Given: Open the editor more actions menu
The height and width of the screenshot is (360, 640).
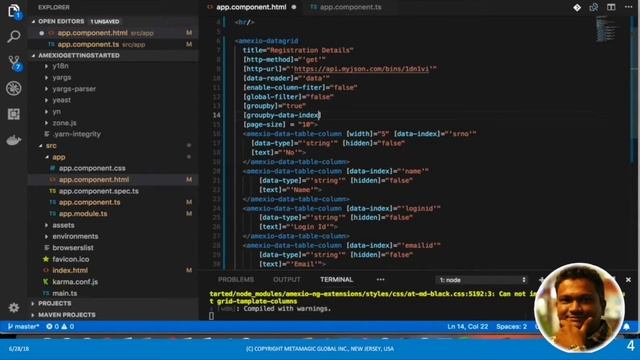Looking at the screenshot, I should point(628,7).
